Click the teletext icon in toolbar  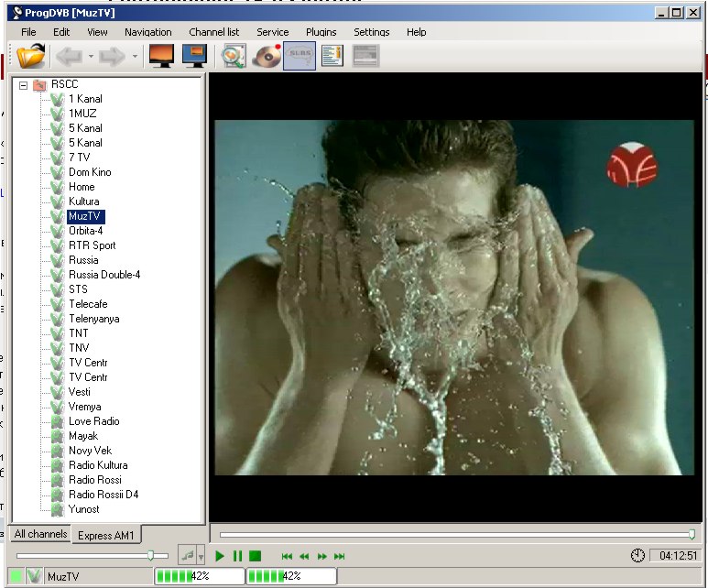click(x=365, y=57)
